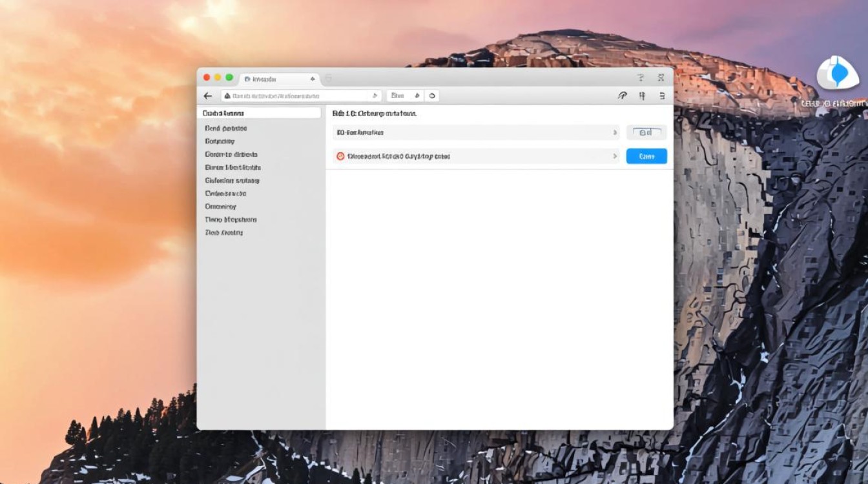Image resolution: width=868 pixels, height=484 pixels.
Task: Open the desktop icon with the blue drop emblem
Action: pyautogui.click(x=838, y=74)
